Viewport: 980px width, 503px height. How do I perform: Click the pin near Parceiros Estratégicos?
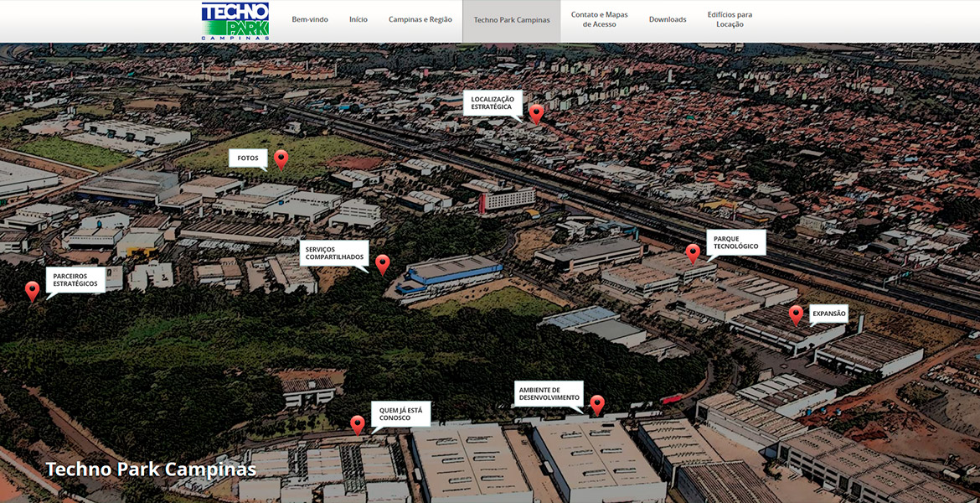pyautogui.click(x=32, y=291)
